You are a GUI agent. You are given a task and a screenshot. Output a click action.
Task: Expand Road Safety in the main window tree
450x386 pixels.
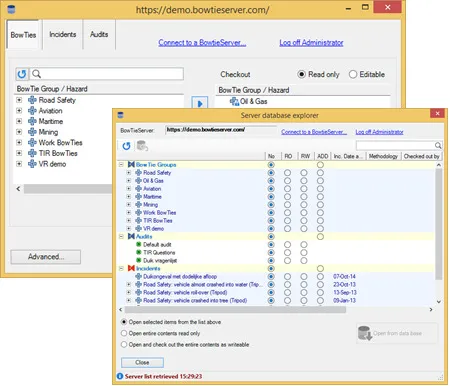pos(19,100)
